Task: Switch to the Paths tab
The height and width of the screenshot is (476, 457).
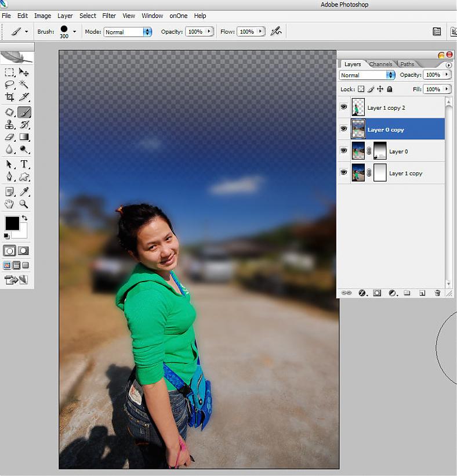Action: pyautogui.click(x=407, y=64)
